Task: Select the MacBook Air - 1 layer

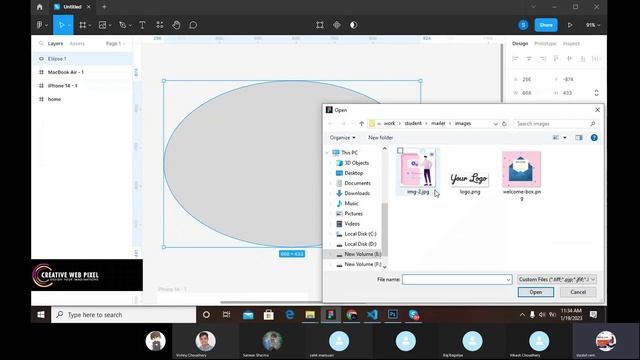Action: click(82, 72)
